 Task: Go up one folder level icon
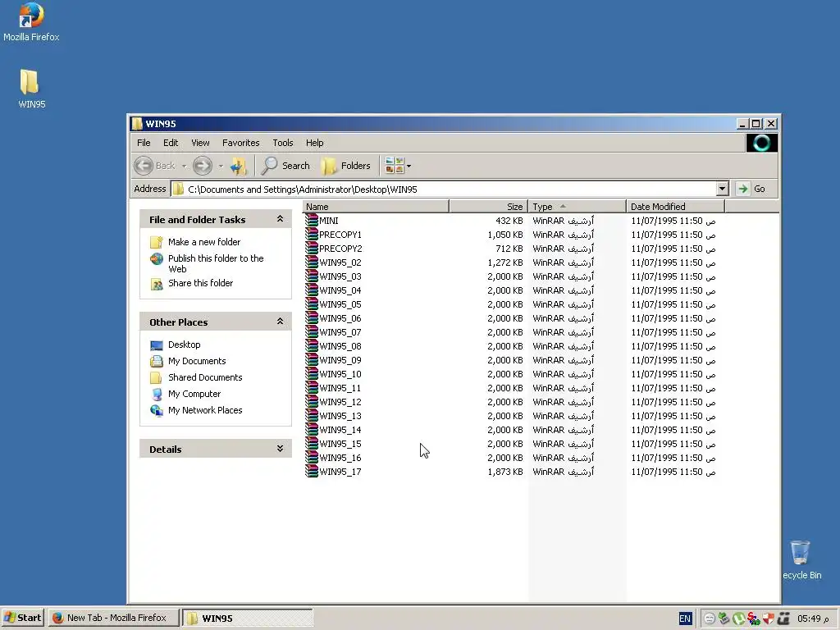coord(239,166)
